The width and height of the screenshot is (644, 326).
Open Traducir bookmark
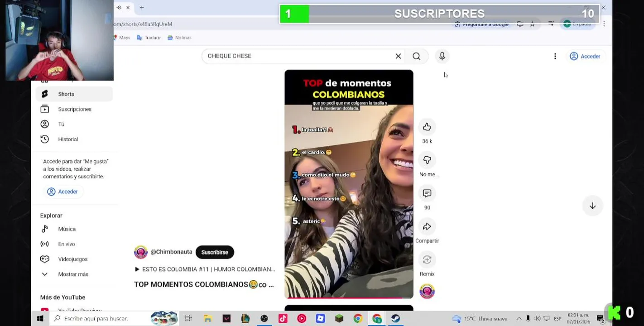pos(149,38)
